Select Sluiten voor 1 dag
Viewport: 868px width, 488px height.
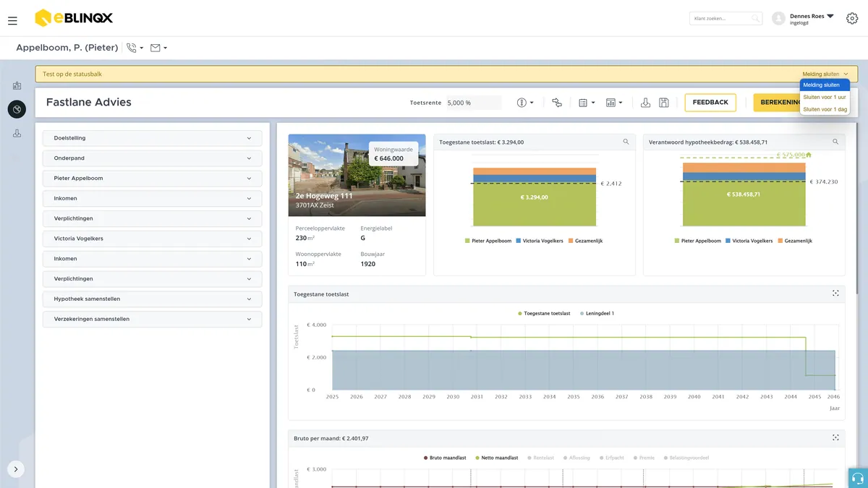click(x=825, y=109)
